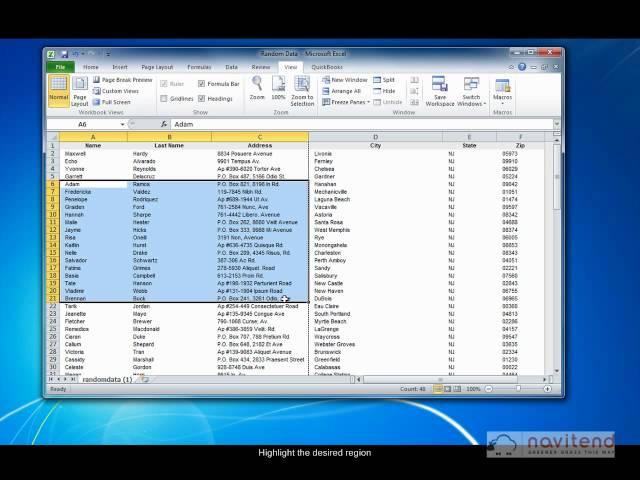This screenshot has width=640, height=480.
Task: Expand the Freeze Panes dropdown
Action: click(x=346, y=102)
